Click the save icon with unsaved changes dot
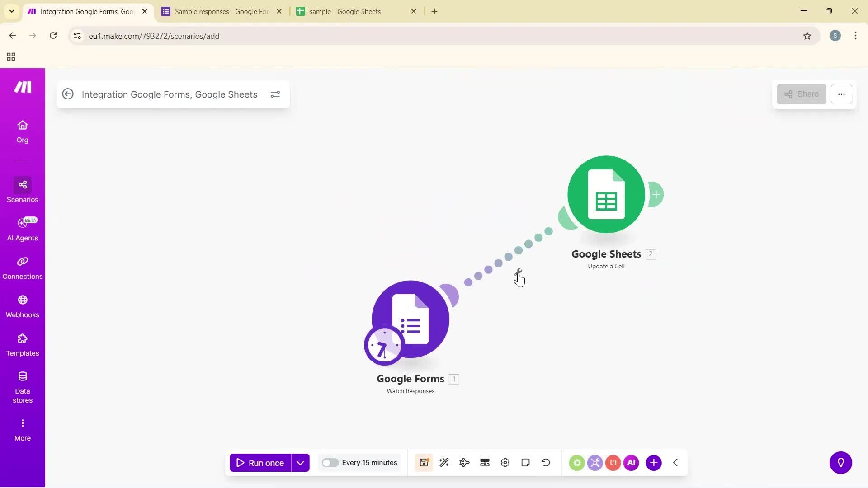868x488 pixels. 424,462
